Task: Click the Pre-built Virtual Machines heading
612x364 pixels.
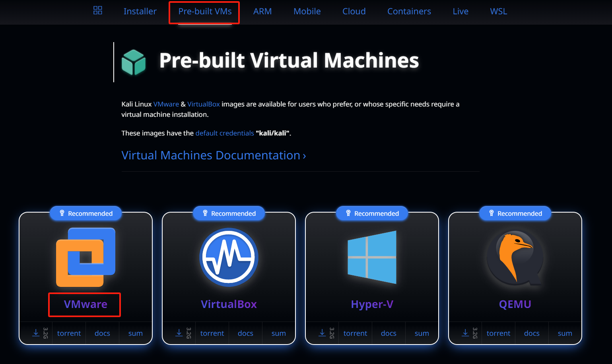Action: (x=289, y=60)
